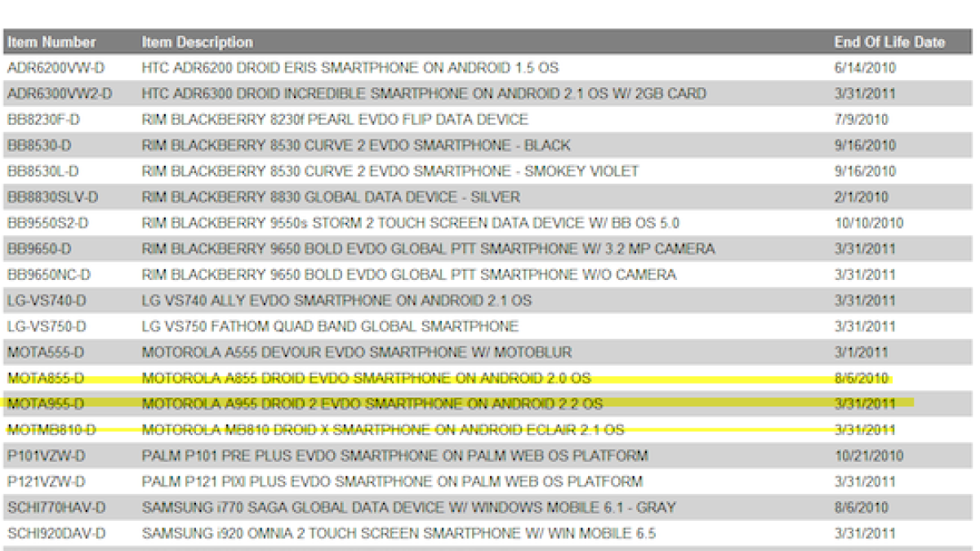The height and width of the screenshot is (551, 980).
Task: Click the SAMSUNG i770 SAGA description
Action: point(409,508)
